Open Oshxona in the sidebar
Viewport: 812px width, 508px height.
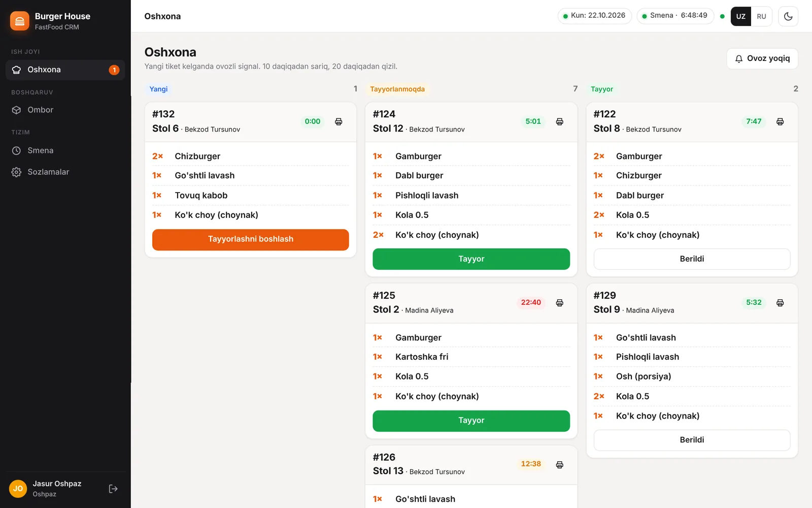tap(65, 70)
